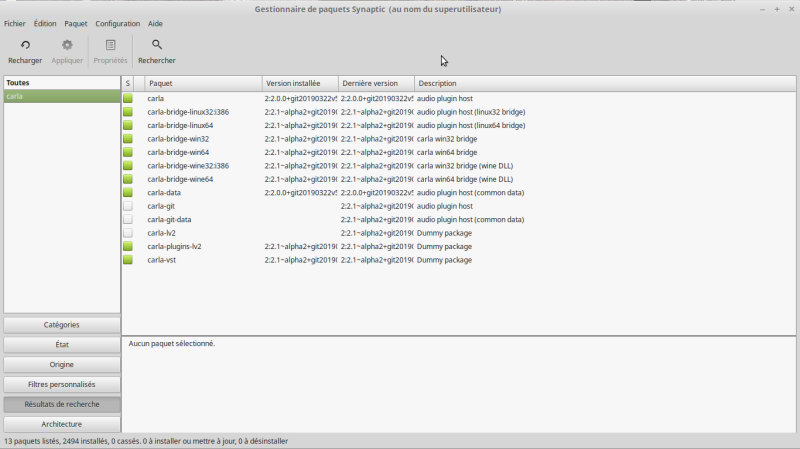Open the Aide menu
Screen dimensions: 800x449
(155, 23)
